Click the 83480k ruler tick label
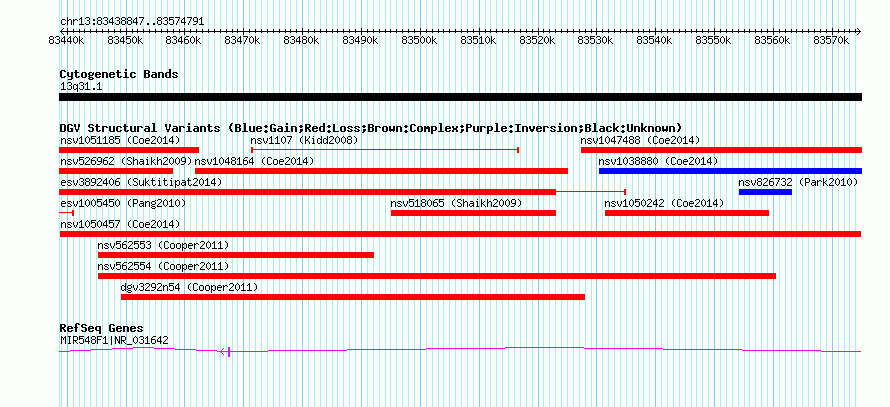The image size is (890, 407). [301, 40]
